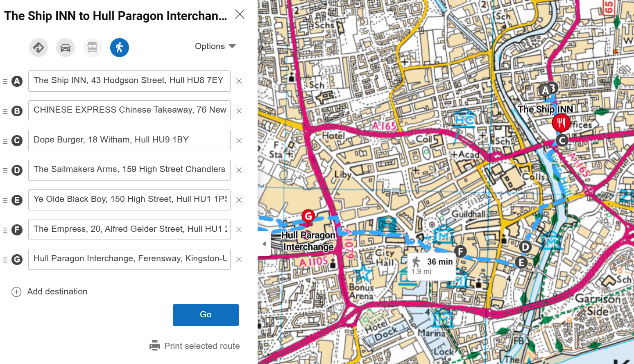Image resolution: width=634 pixels, height=364 pixels.
Task: Edit the CHINESE EXPRESS waypoint field
Action: coord(129,111)
